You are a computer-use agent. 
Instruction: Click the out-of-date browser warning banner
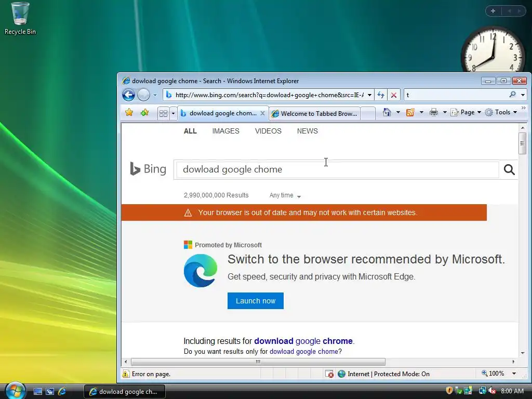[x=303, y=212]
